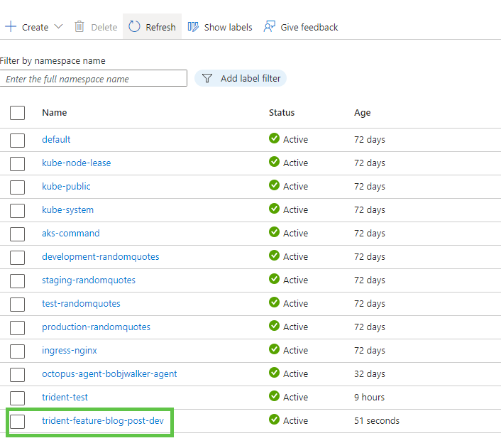
Task: Click the Active status text for production-randomquotes
Action: click(295, 327)
